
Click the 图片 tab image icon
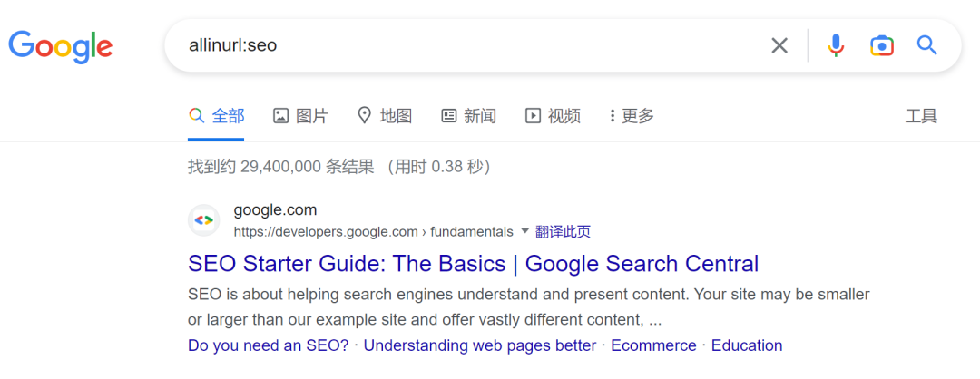tap(281, 116)
